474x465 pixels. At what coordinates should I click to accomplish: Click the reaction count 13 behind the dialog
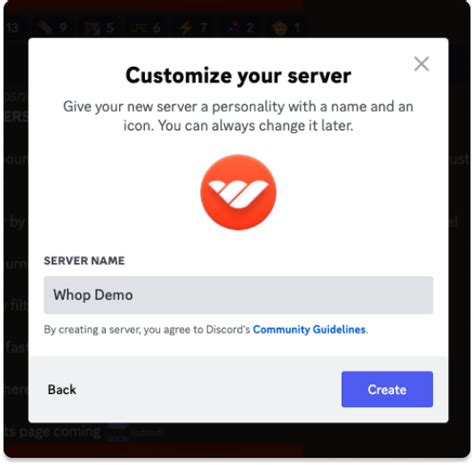[13, 28]
